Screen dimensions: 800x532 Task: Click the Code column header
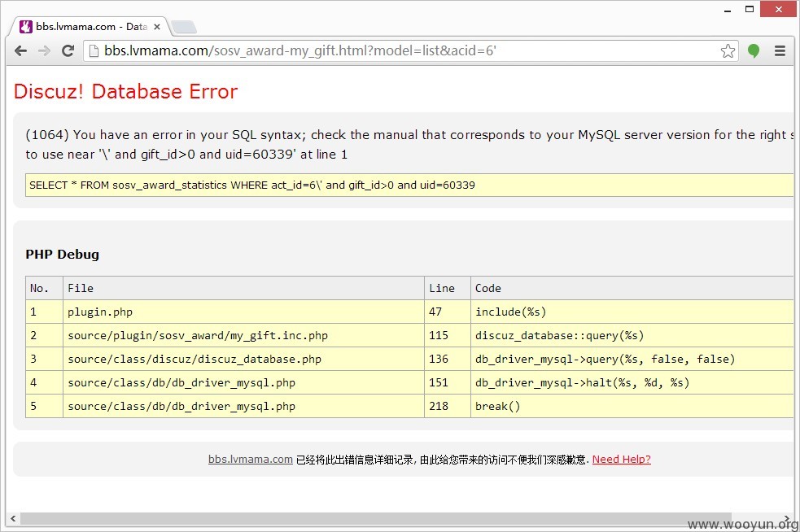tap(632, 288)
